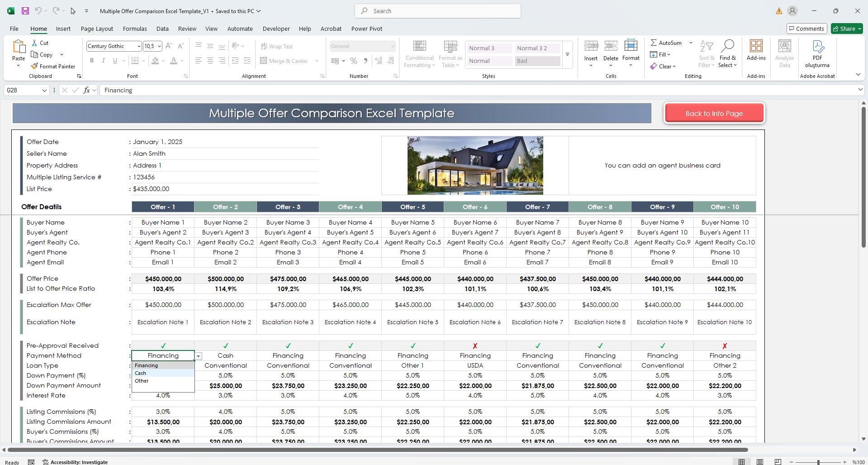Apply Percent Style formatting
The height and width of the screenshot is (465, 868).
point(354,61)
